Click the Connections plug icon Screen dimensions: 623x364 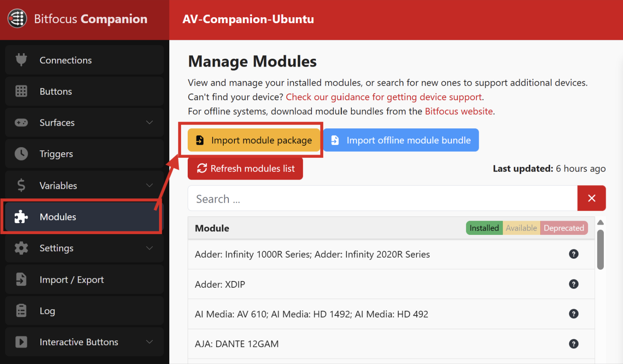(x=21, y=60)
